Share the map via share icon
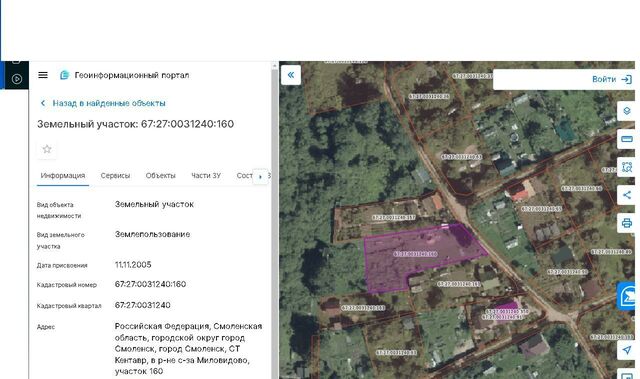 tap(627, 195)
